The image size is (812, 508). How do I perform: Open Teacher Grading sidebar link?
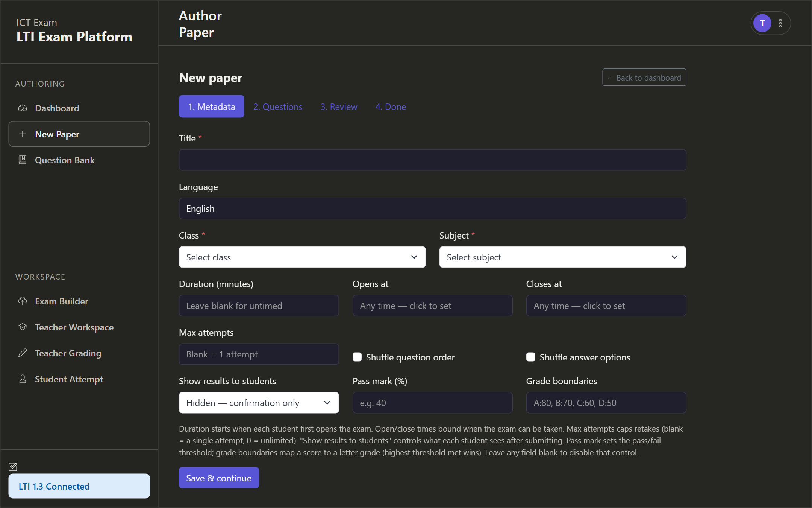point(79,353)
